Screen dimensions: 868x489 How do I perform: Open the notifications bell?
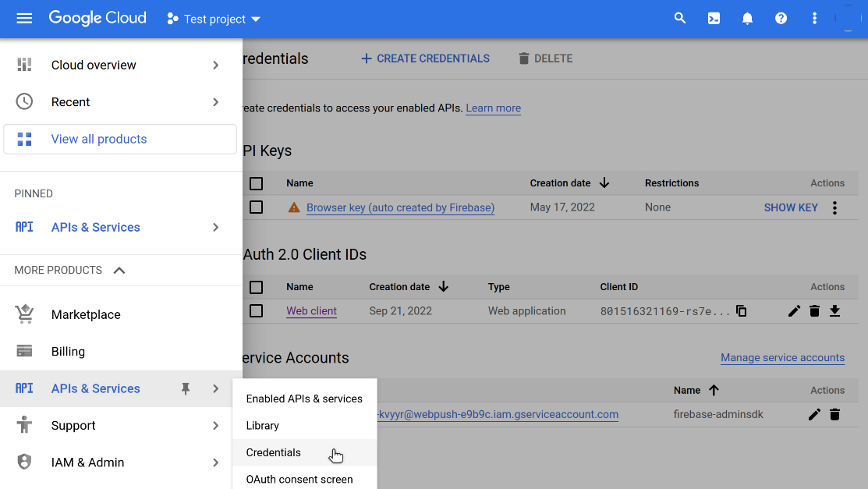tap(747, 19)
